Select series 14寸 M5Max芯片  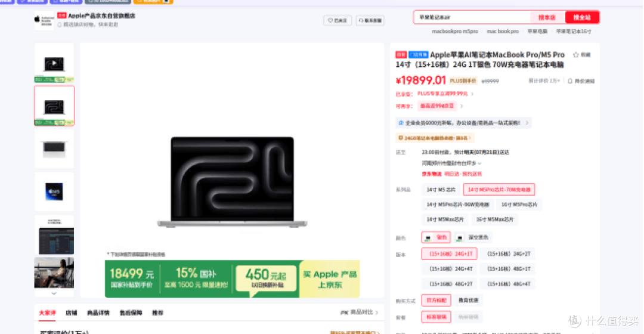(445, 219)
